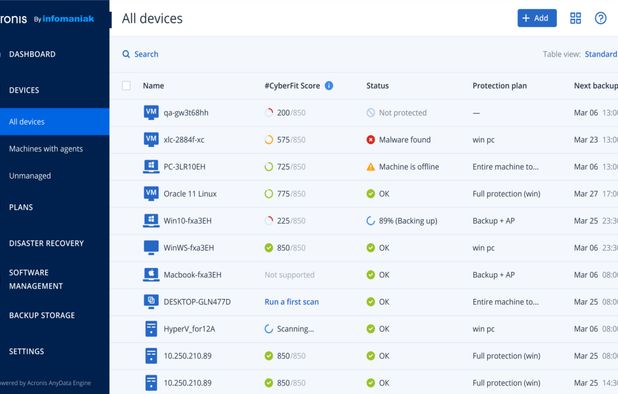The image size is (618, 394).
Task: Click the CyberFit Score info icon
Action: (x=329, y=85)
